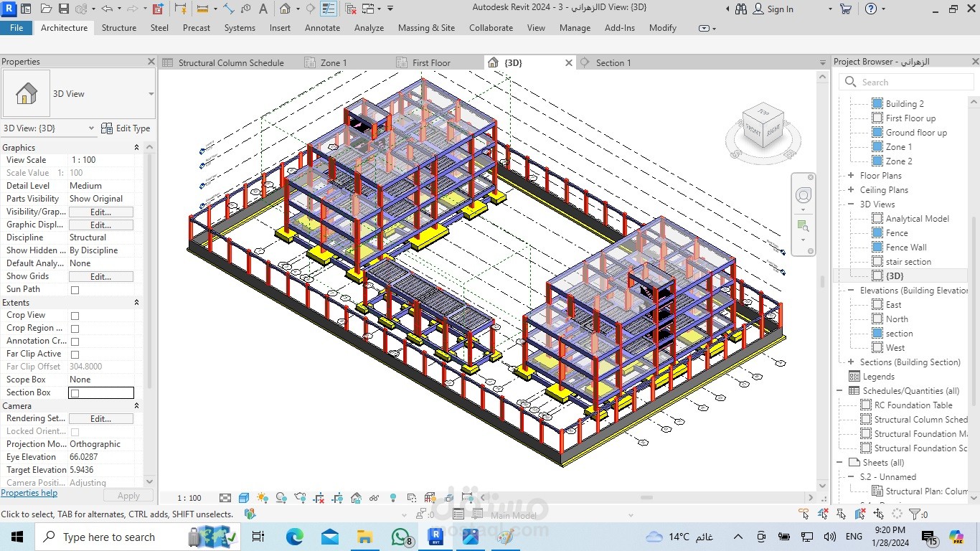Enable the Section Box checkbox
The image size is (980, 551).
click(x=74, y=392)
